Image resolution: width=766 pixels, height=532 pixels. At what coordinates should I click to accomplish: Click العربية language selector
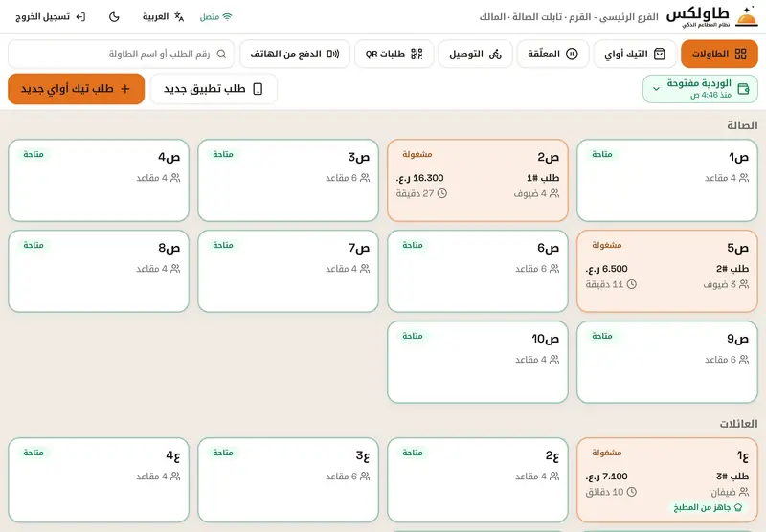click(163, 17)
